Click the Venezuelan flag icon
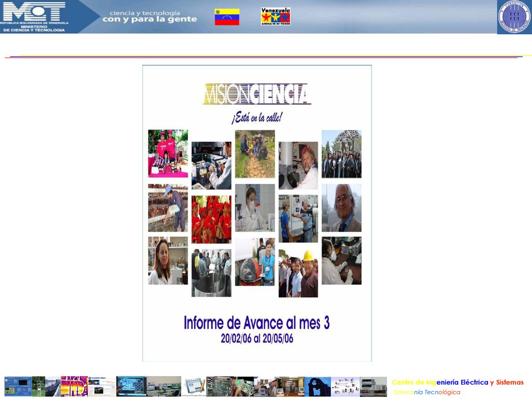 tap(227, 17)
